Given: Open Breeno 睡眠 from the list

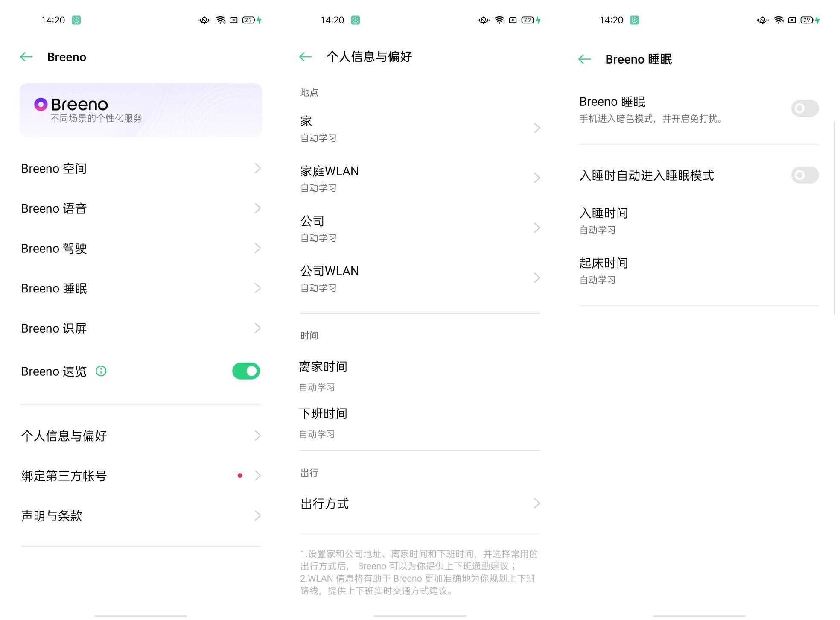Looking at the screenshot, I should (141, 288).
